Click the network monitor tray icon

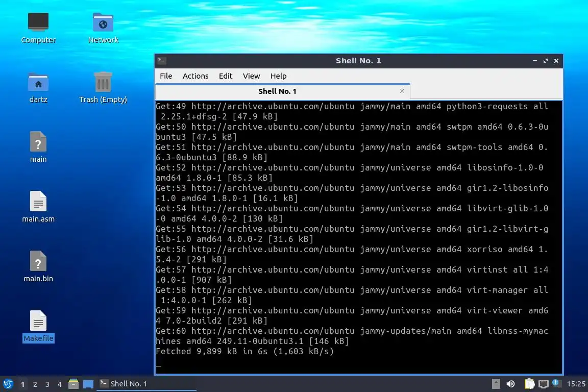click(544, 384)
